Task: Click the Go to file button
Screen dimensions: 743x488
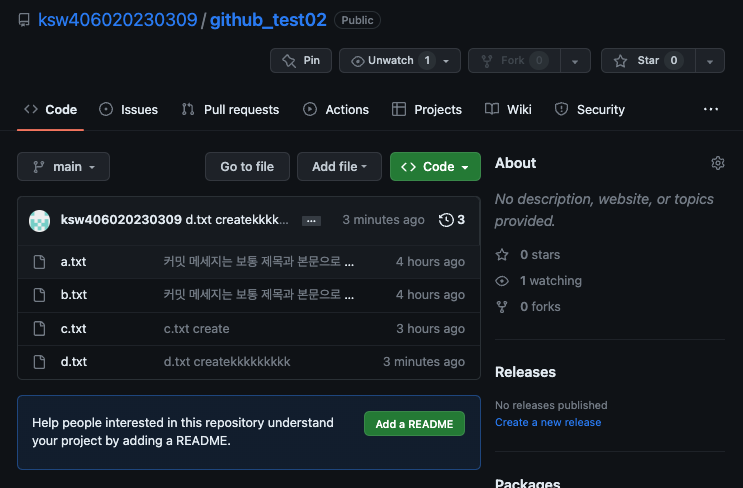Action: tap(247, 166)
